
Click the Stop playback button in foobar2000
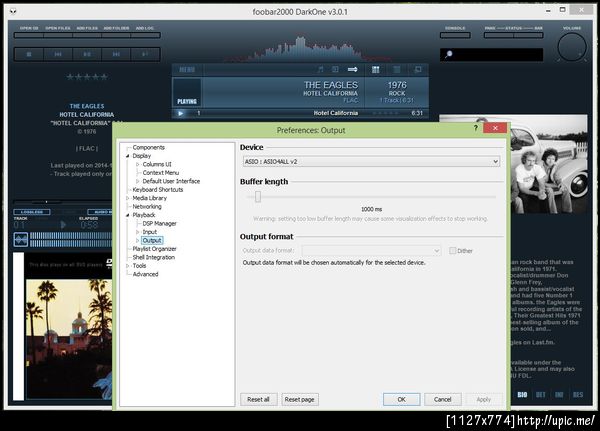(29, 54)
